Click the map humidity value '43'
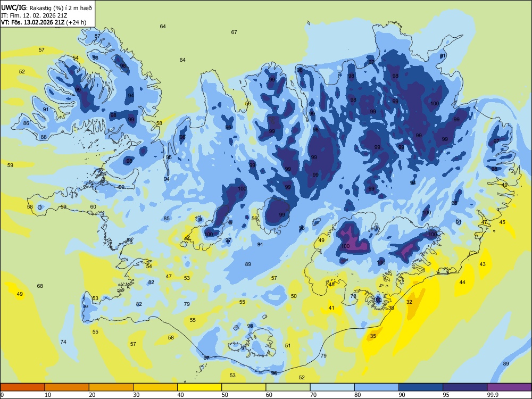532x399 pixels. point(483,264)
